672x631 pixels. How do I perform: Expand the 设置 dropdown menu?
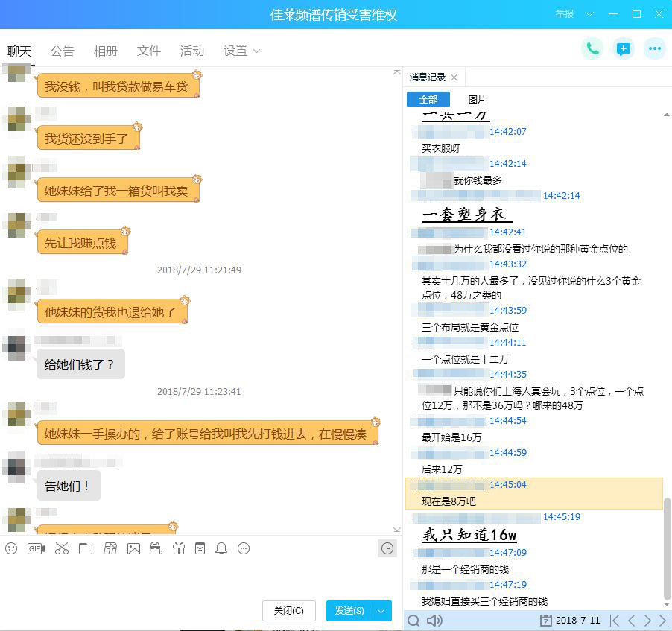[x=241, y=51]
